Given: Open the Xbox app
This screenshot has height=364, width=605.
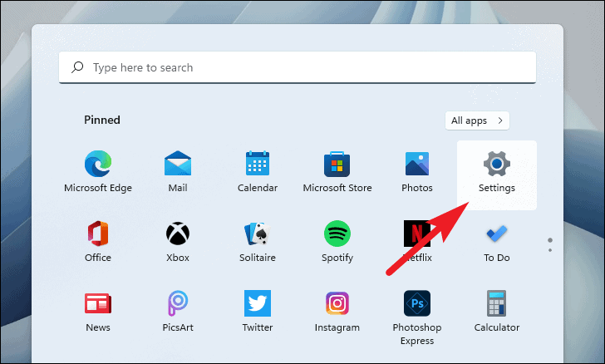Looking at the screenshot, I should [x=178, y=242].
